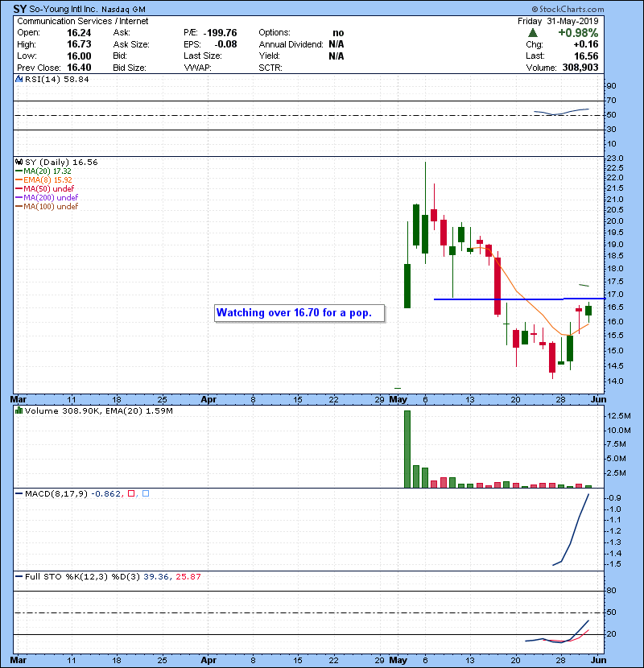Image resolution: width=644 pixels, height=668 pixels.
Task: Click the SY (Daily) 16.56 chart label
Action: tap(61, 162)
